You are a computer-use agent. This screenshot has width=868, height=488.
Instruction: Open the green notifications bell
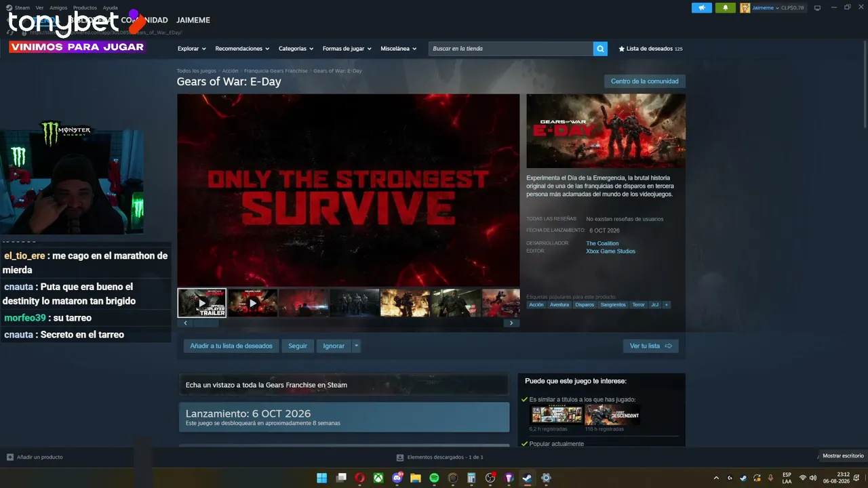[x=725, y=8]
